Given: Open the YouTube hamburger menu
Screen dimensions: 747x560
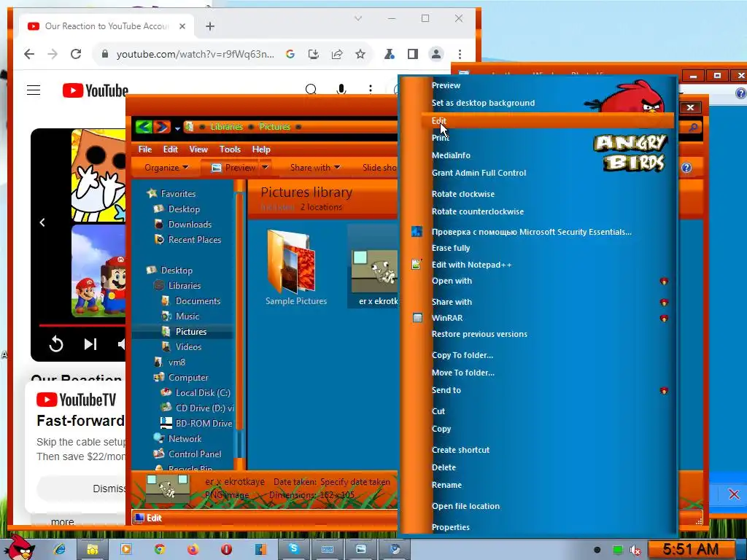Looking at the screenshot, I should click(34, 90).
